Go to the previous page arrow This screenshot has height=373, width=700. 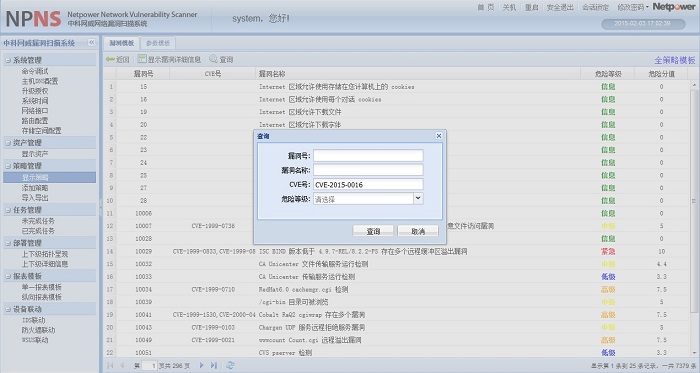(x=122, y=365)
